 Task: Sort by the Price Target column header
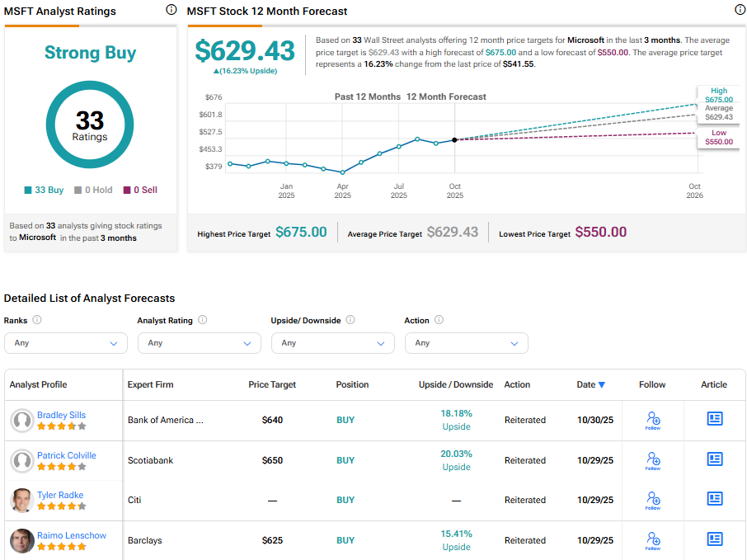click(x=272, y=384)
